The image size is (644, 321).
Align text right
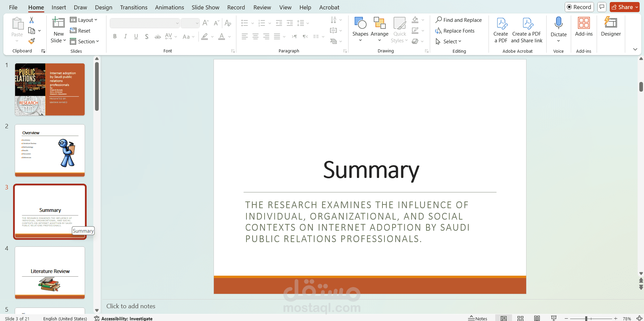tap(266, 37)
